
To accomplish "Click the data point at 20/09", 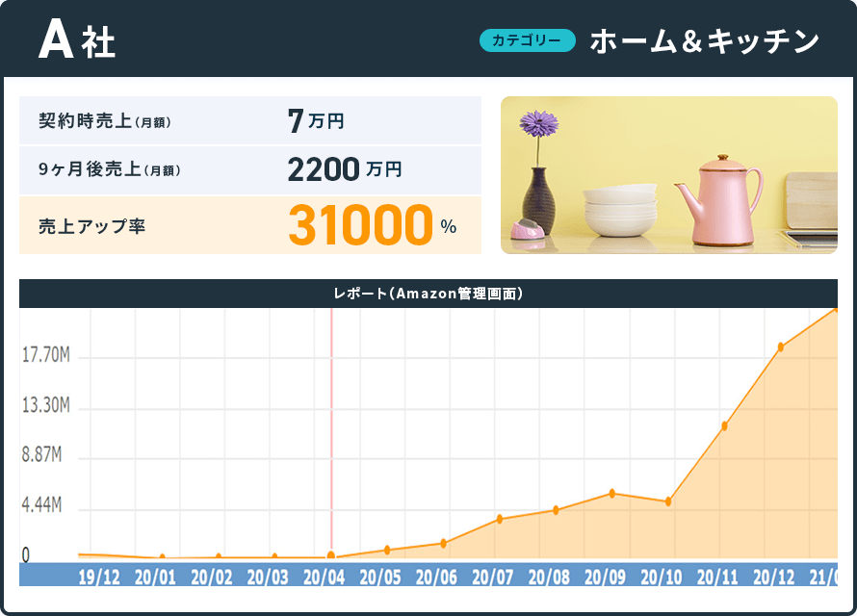I will click(611, 494).
